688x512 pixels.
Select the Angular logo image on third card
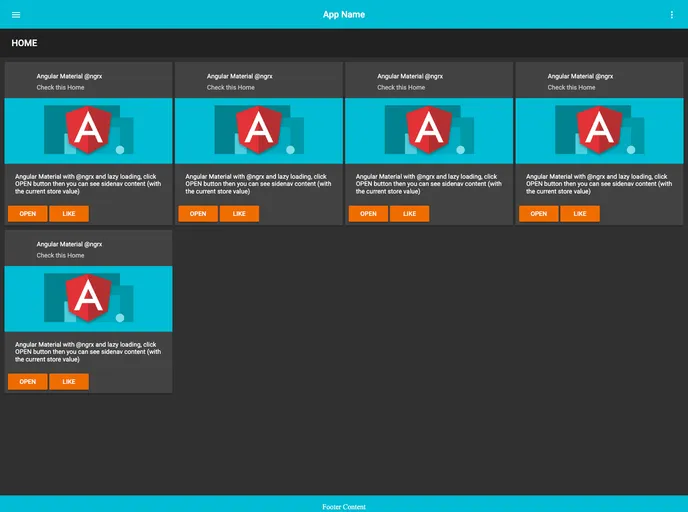tap(429, 131)
